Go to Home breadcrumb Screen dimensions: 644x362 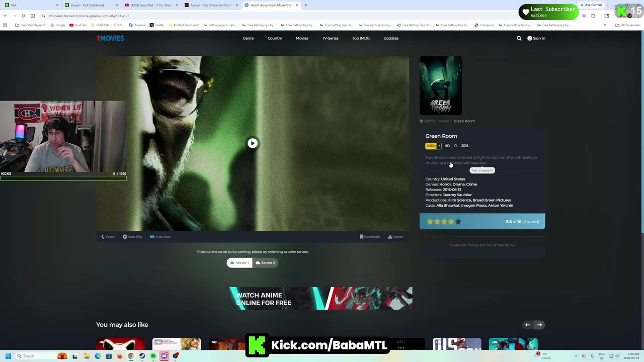tap(427, 121)
